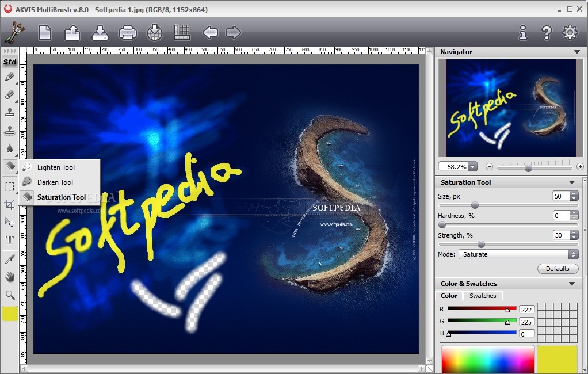Undo with the left arrow icon
The width and height of the screenshot is (588, 374).
point(210,33)
